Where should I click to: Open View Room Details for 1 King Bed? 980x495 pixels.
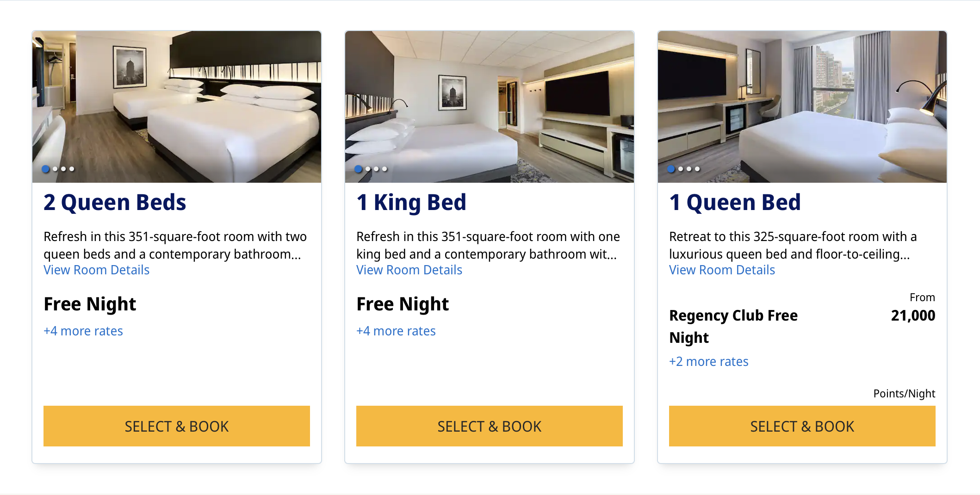tap(409, 270)
